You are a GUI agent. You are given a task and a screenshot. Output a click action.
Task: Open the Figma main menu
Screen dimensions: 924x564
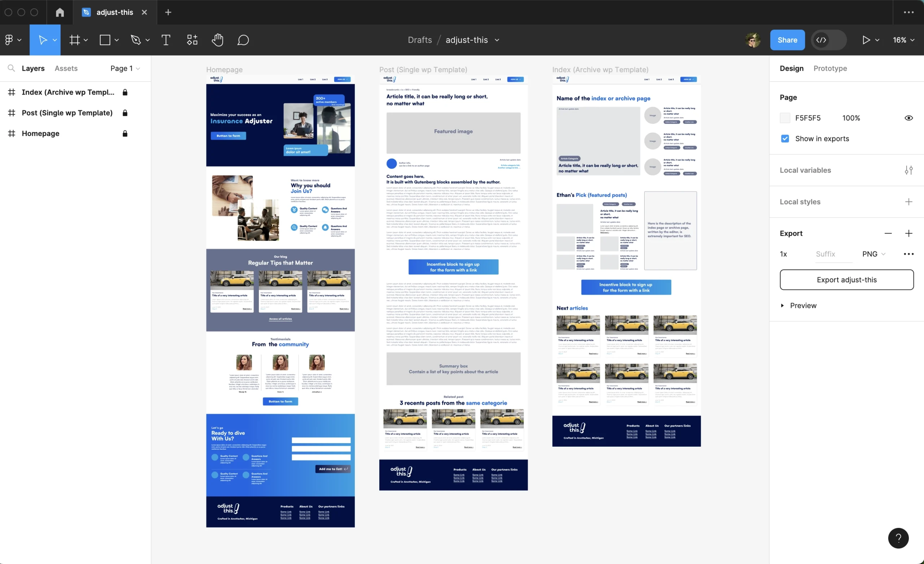9,40
